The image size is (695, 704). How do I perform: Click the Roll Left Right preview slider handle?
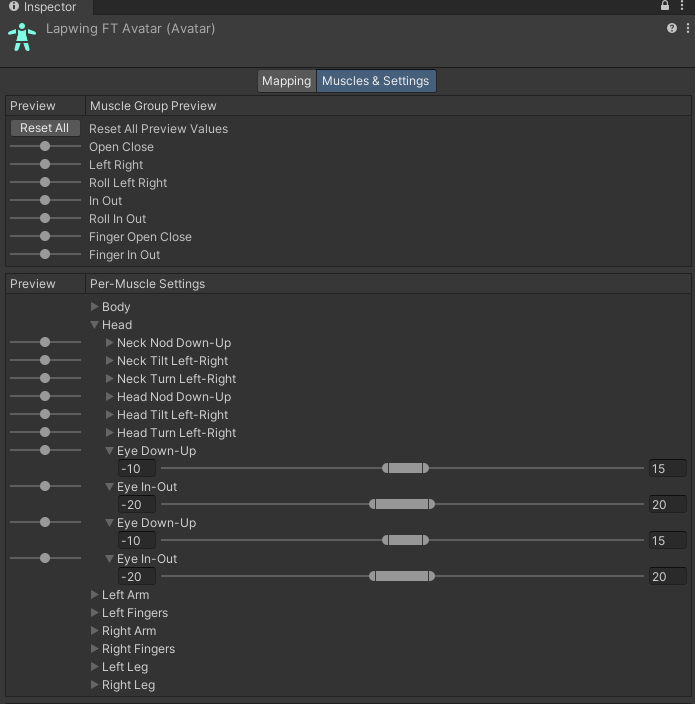45,183
